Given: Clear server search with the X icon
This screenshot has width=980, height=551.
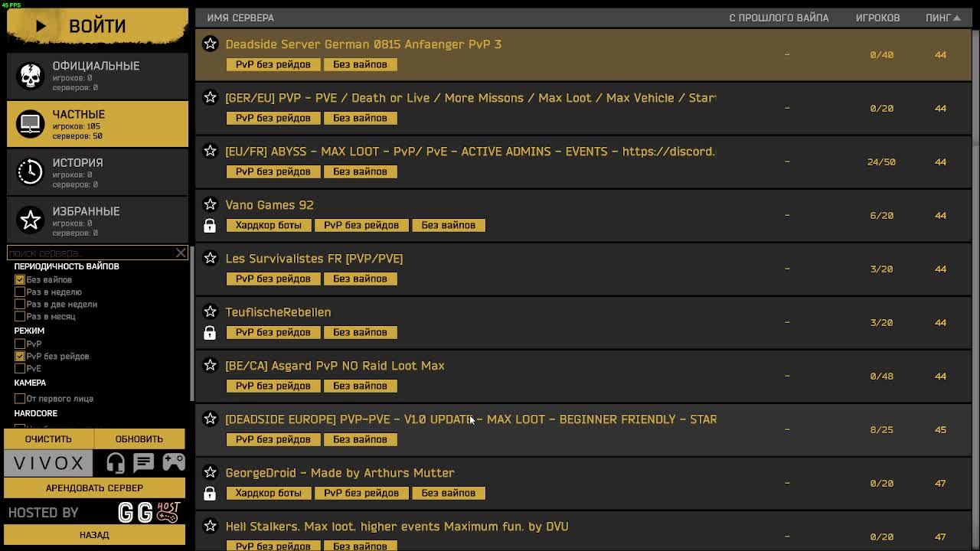Looking at the screenshot, I should click(181, 253).
